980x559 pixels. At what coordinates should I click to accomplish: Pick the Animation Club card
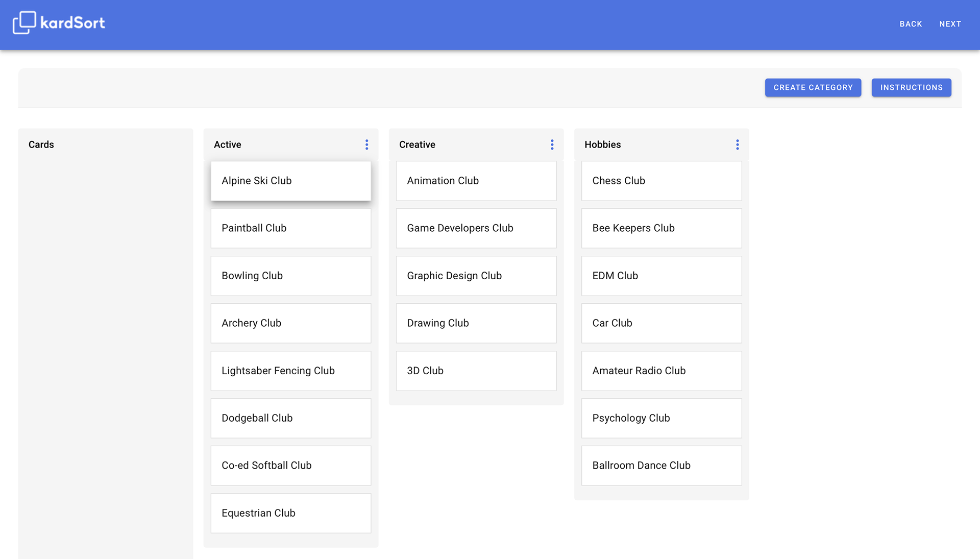point(476,181)
